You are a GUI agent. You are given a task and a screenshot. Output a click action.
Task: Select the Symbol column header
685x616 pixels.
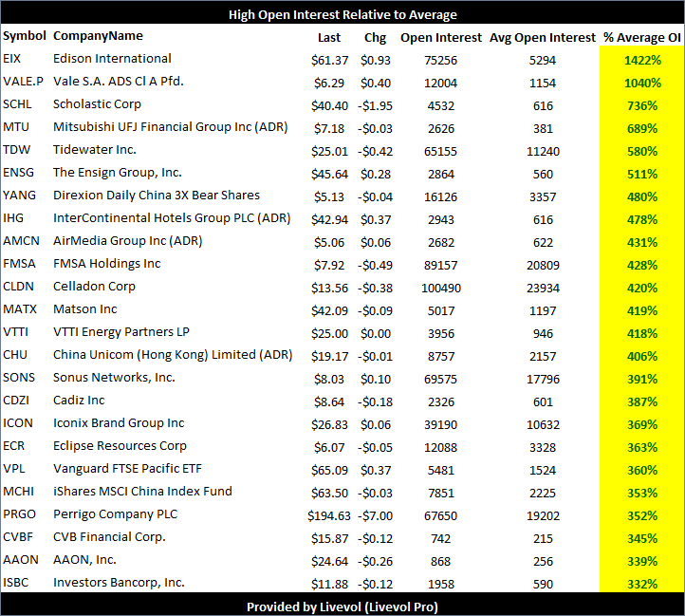click(24, 36)
